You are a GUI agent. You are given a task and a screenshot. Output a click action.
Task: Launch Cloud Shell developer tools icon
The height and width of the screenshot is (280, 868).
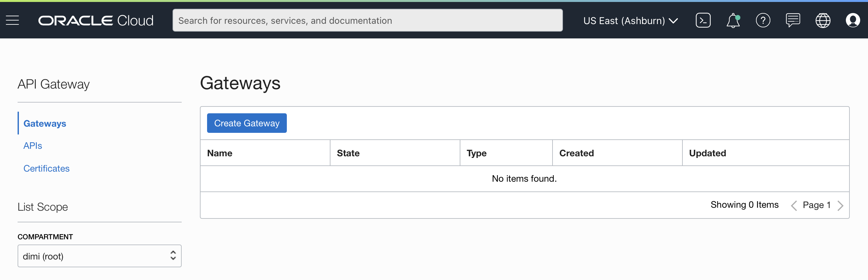pyautogui.click(x=703, y=21)
